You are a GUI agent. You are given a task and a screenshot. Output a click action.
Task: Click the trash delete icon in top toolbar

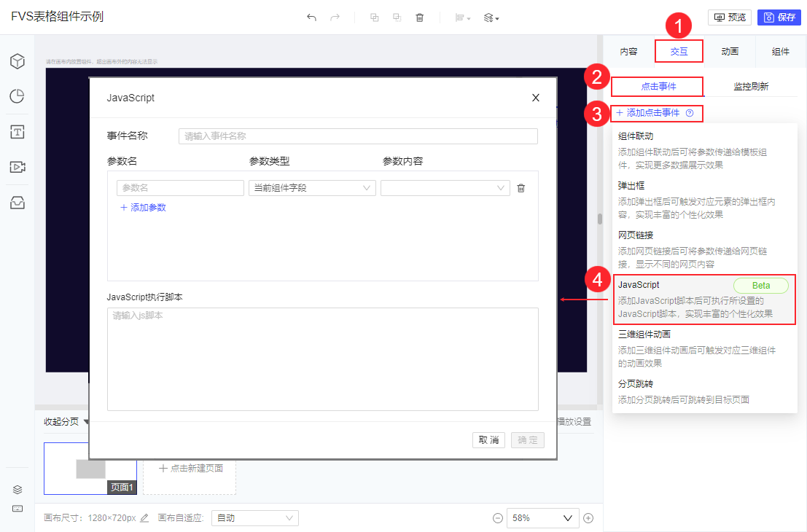pyautogui.click(x=419, y=17)
